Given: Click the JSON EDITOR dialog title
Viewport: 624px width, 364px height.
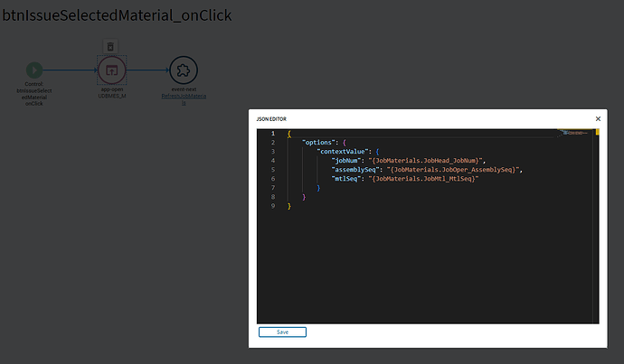Looking at the screenshot, I should tap(271, 119).
